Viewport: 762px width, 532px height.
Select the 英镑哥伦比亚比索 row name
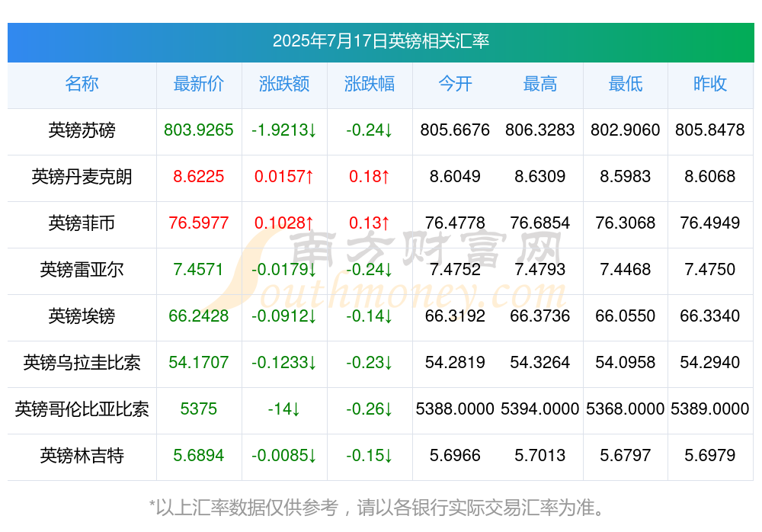point(82,409)
